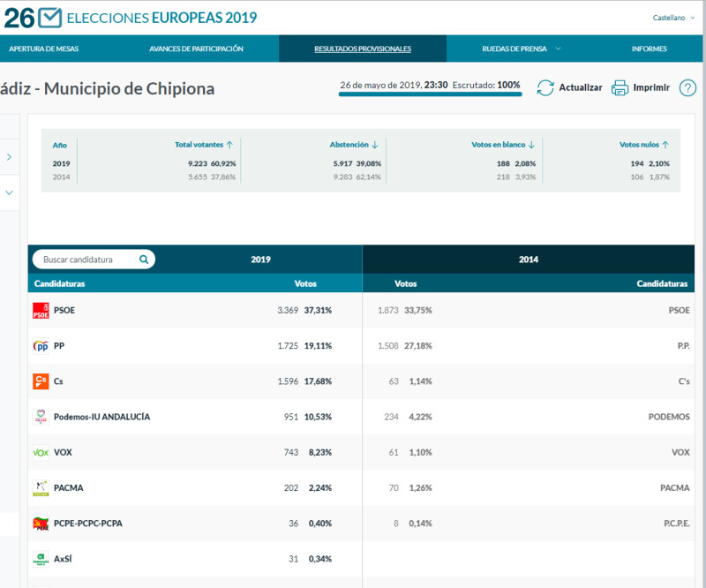Click the search magnifier in Buscar candidatura
Viewport: 706px width, 588px height.
click(144, 259)
